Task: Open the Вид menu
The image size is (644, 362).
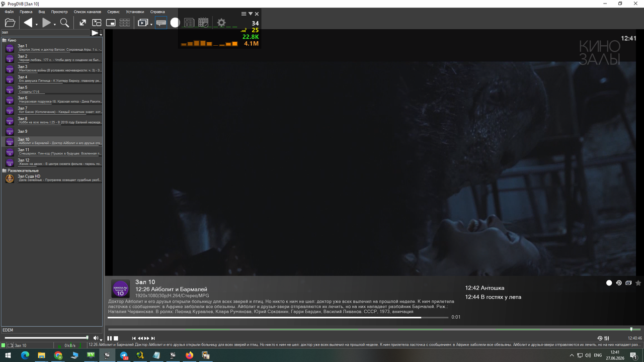Action: (x=42, y=12)
